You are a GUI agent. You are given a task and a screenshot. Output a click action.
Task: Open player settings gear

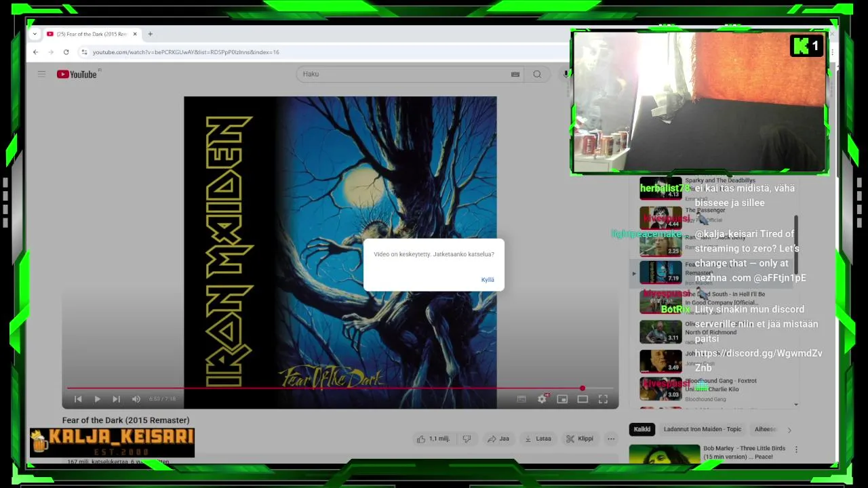(x=542, y=399)
